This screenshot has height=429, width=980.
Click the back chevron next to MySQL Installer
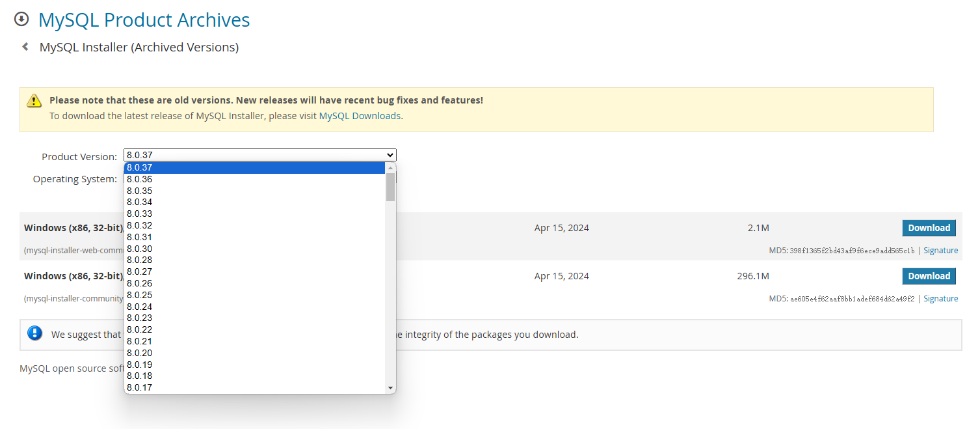(25, 47)
